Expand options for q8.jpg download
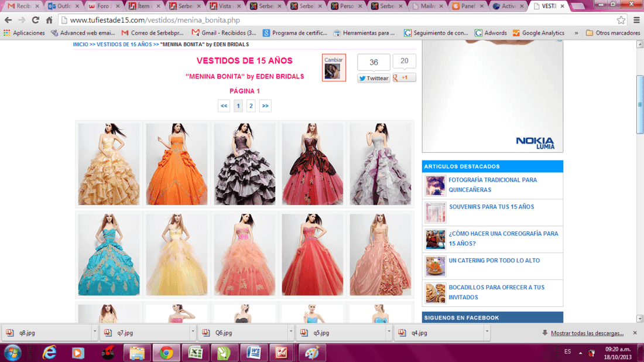 [94, 331]
